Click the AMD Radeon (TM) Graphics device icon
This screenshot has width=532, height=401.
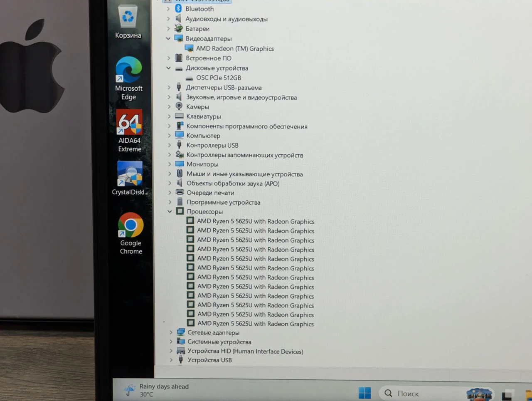[189, 48]
